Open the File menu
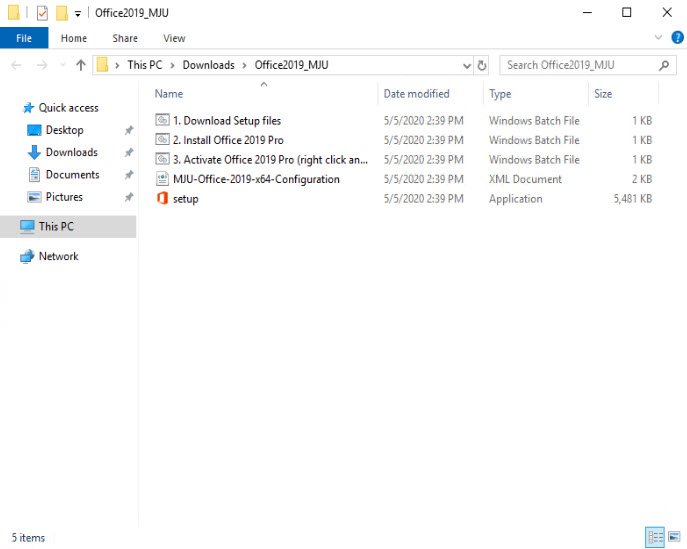 24,38
